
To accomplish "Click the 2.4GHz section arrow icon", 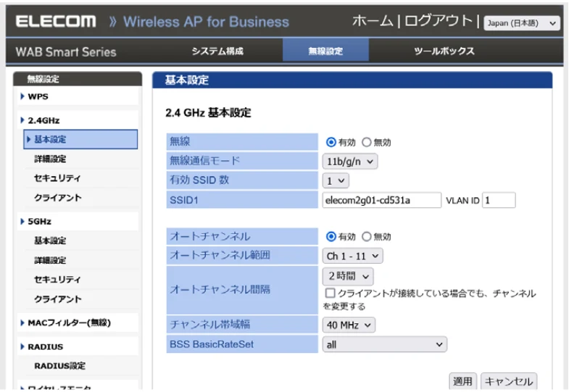I will coord(22,120).
